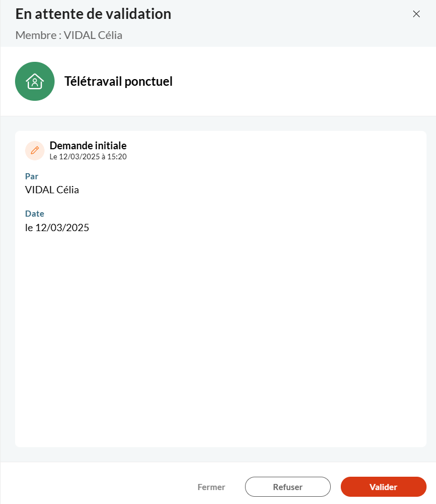Click the orange pencil edit icon
This screenshot has width=436, height=504.
tap(35, 150)
